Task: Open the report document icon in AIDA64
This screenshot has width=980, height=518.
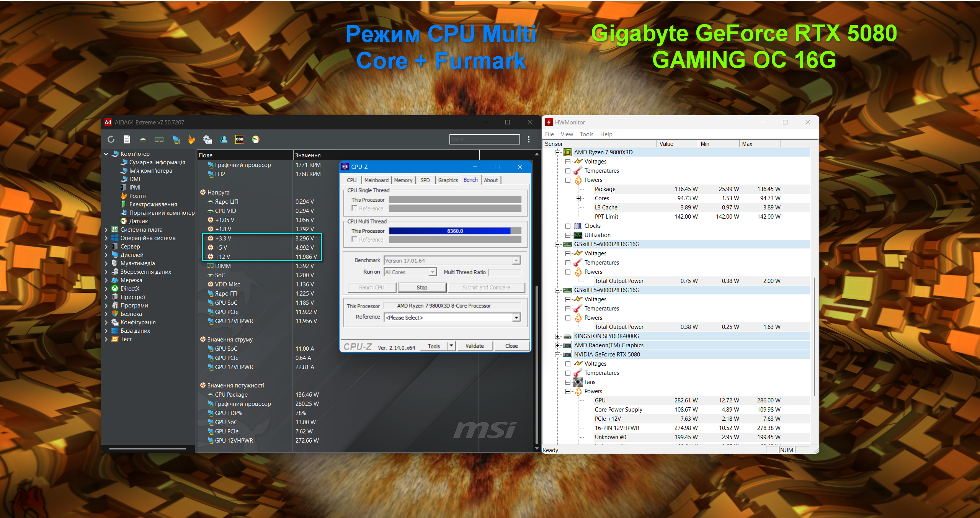Action: point(127,139)
